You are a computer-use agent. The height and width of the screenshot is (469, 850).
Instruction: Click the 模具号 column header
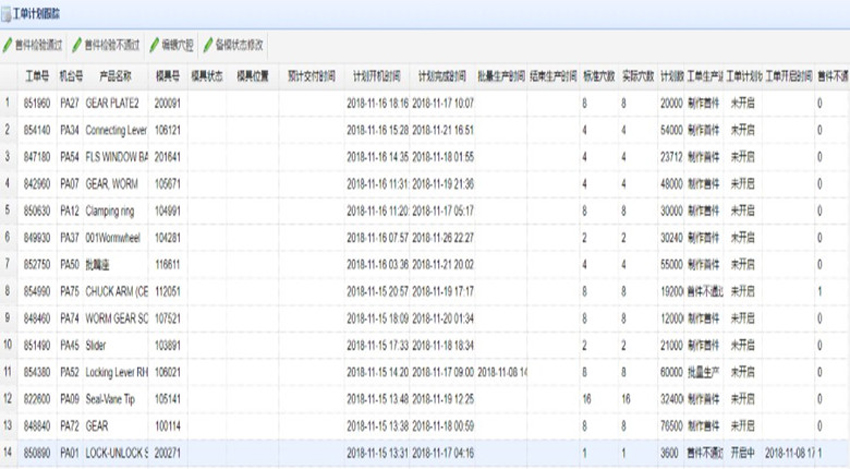point(167,75)
